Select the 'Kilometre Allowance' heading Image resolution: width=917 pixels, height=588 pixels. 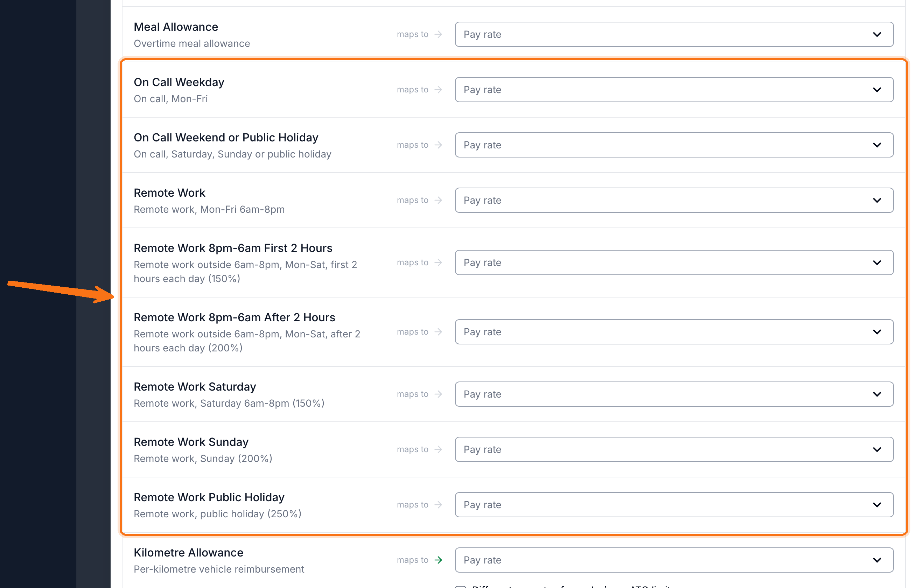coord(188,553)
